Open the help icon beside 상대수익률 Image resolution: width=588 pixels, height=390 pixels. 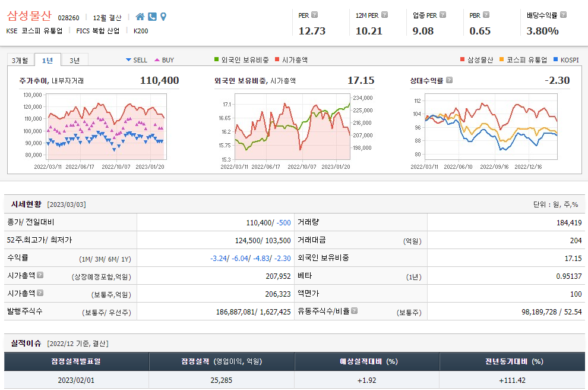449,80
